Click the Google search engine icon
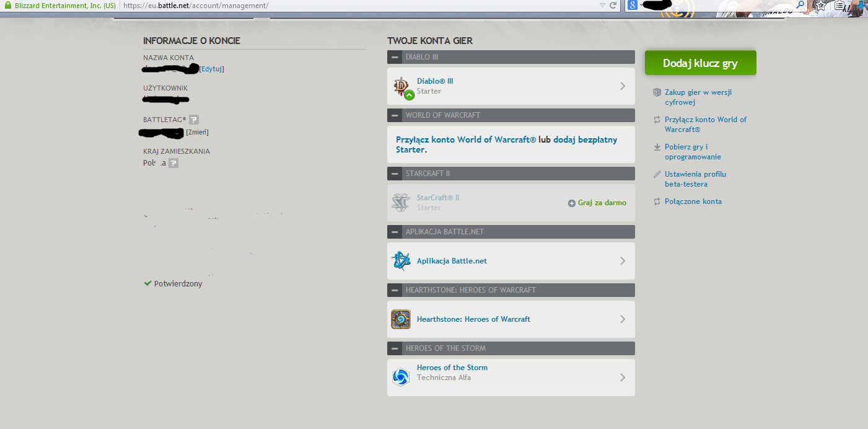This screenshot has width=868, height=429. point(632,5)
